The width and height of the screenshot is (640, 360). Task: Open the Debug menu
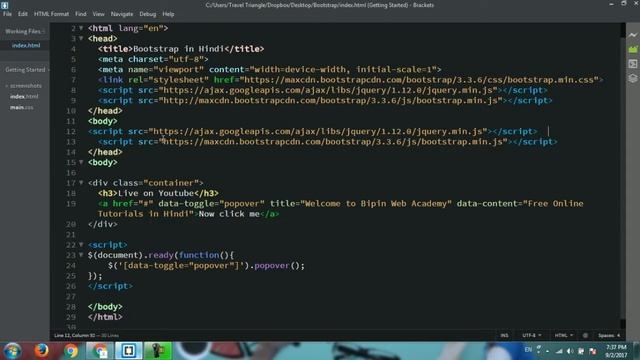(x=148, y=14)
